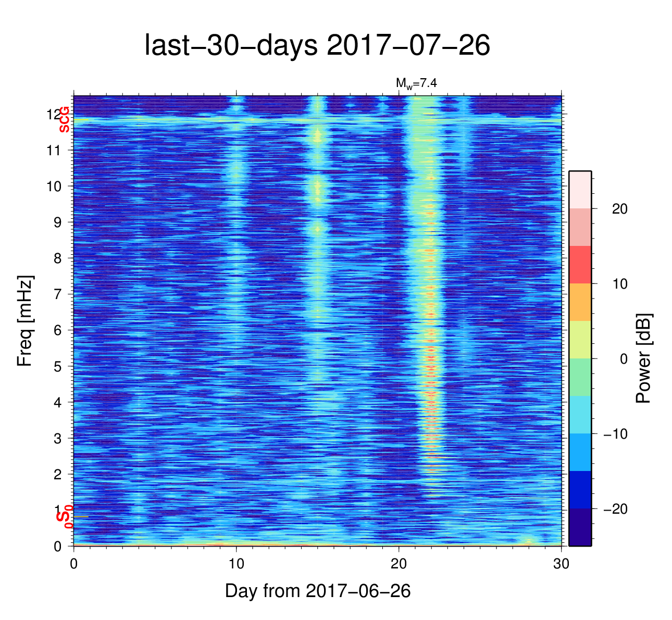The image size is (672, 620).
Task: Click the 'Day from 2017-06-26' x-axis label
Action: coord(317,591)
